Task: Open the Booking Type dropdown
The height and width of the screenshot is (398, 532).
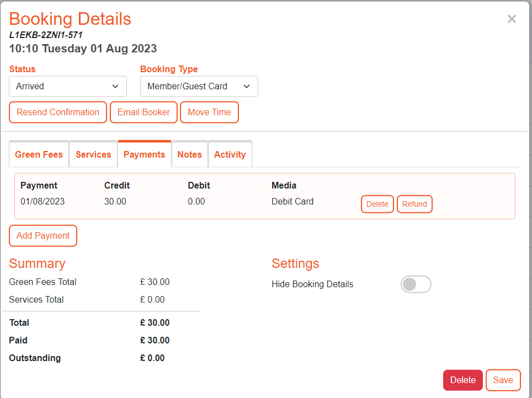Action: 199,86
